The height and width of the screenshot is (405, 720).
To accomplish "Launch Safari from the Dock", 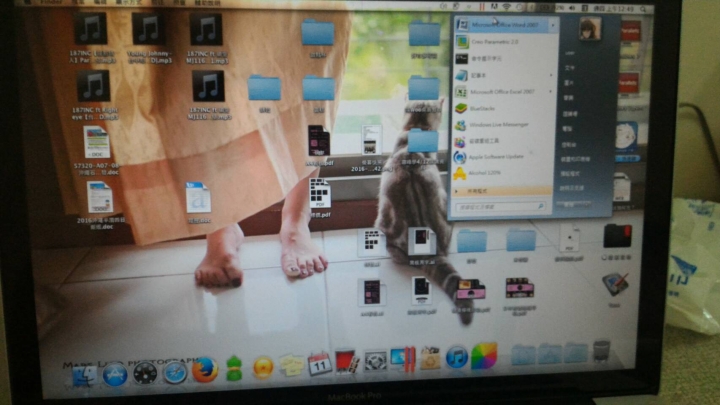I will (x=175, y=372).
